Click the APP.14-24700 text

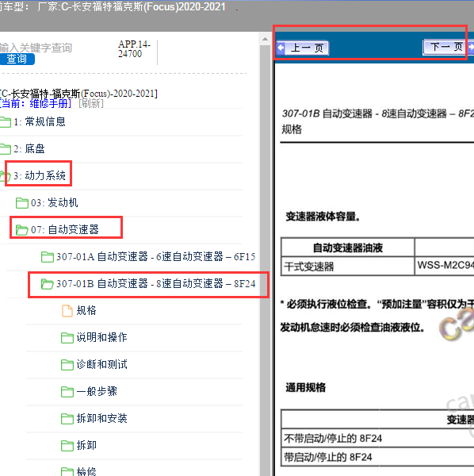tap(134, 49)
